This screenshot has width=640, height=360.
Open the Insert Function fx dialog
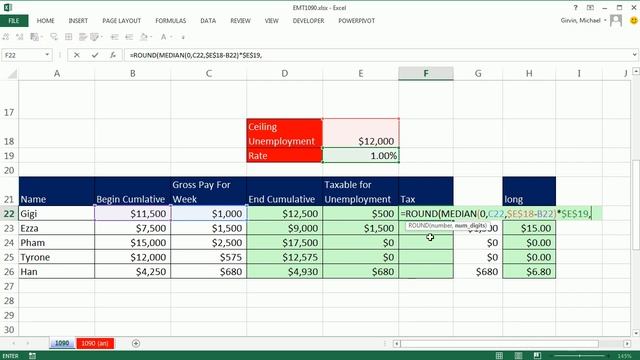(x=113, y=55)
